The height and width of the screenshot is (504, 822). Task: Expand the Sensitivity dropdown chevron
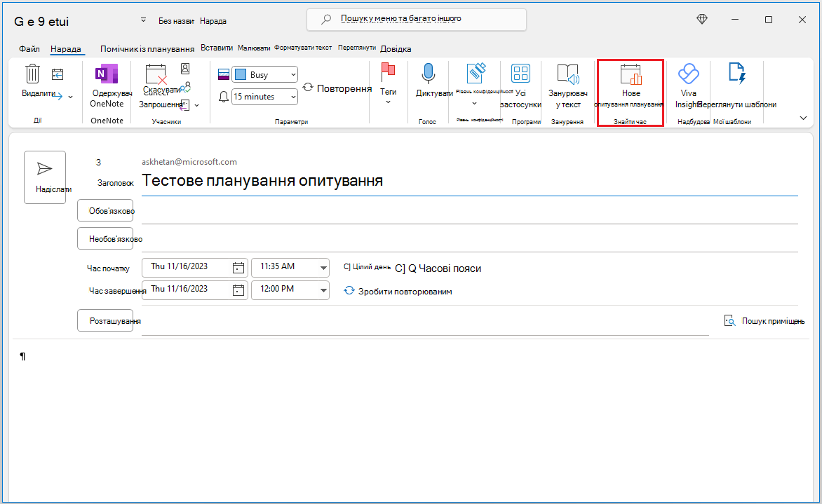pos(474,103)
